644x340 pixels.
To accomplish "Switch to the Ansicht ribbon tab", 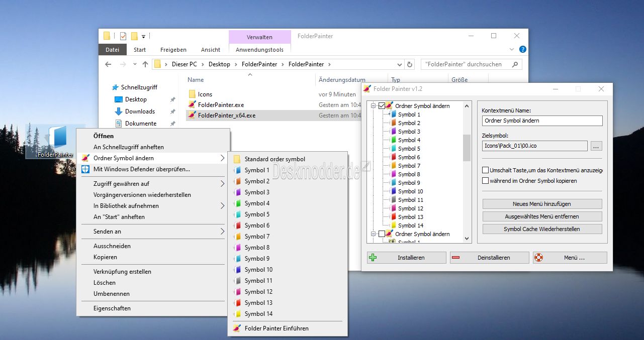I will click(211, 50).
